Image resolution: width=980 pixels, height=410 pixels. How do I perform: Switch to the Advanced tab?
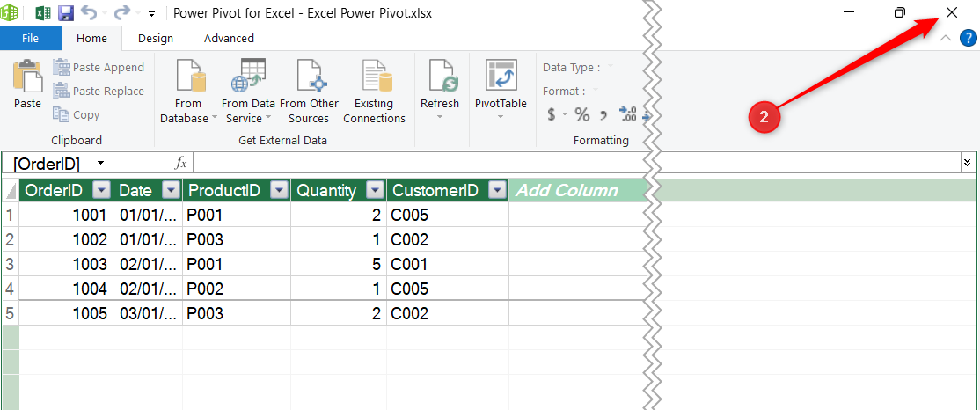(x=229, y=38)
